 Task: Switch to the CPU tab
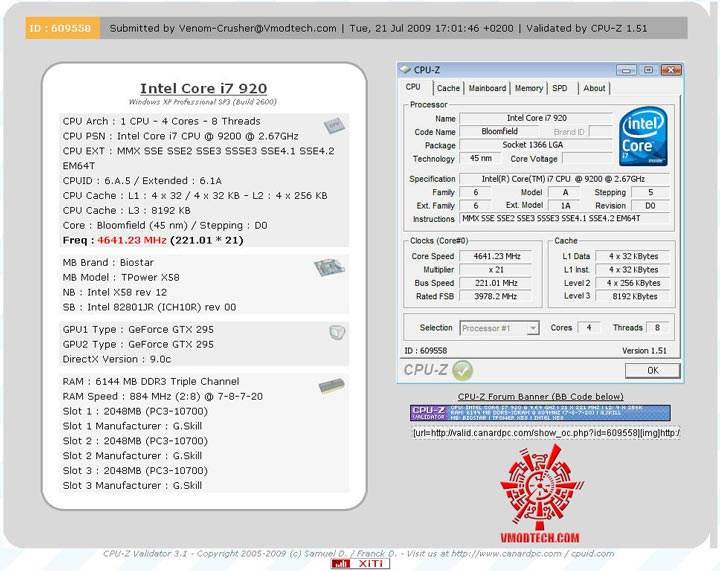coord(413,87)
